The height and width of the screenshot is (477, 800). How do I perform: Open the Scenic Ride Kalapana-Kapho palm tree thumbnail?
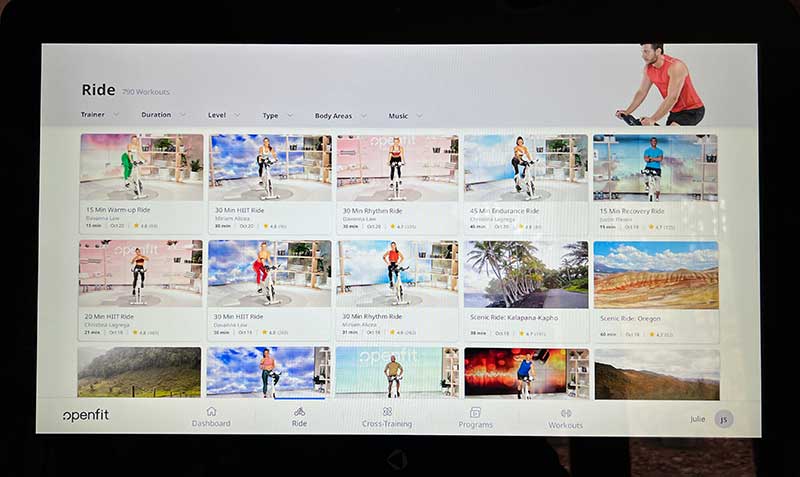tap(526, 274)
